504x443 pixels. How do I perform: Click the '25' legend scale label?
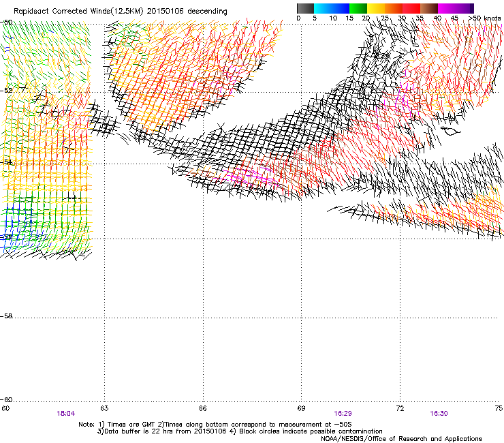tap(385, 18)
